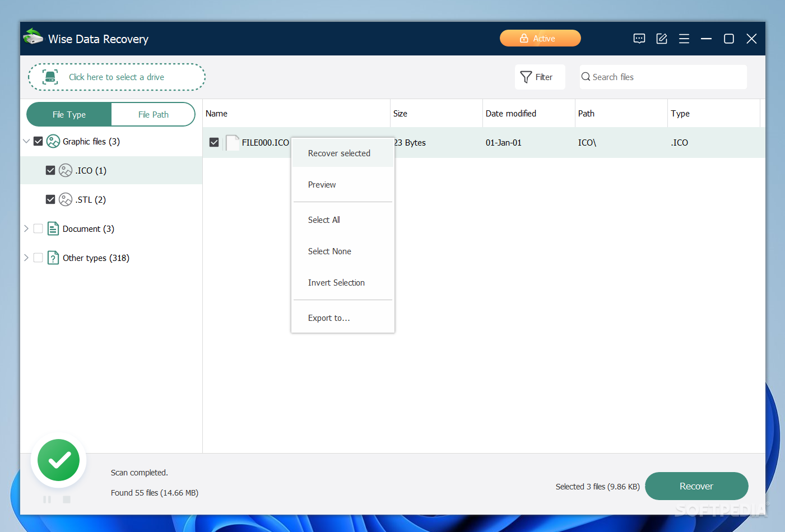
Task: Click the drive scan icon
Action: [50, 77]
